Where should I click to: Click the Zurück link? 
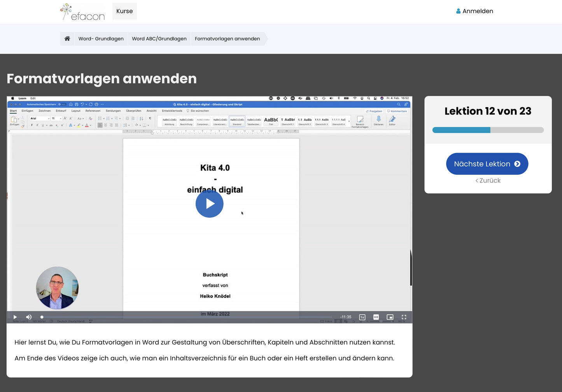[x=488, y=181]
